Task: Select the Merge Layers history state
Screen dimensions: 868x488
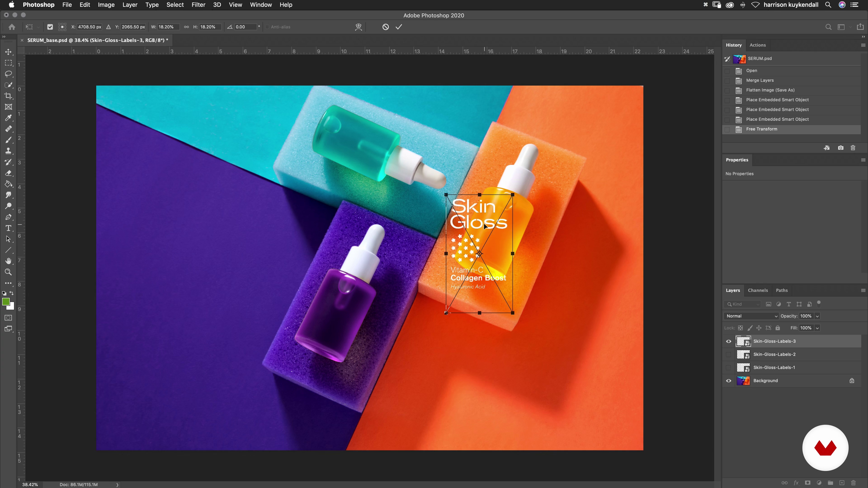Action: 760,80
